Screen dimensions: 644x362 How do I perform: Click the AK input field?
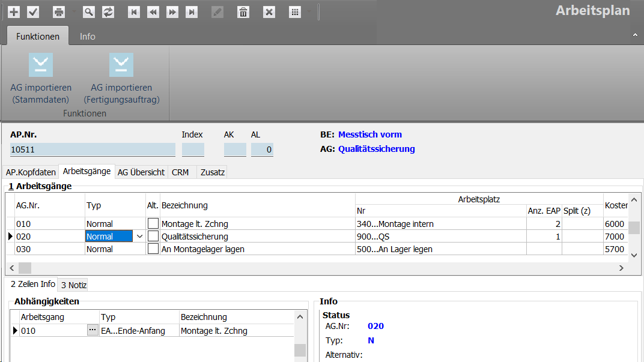click(x=235, y=149)
